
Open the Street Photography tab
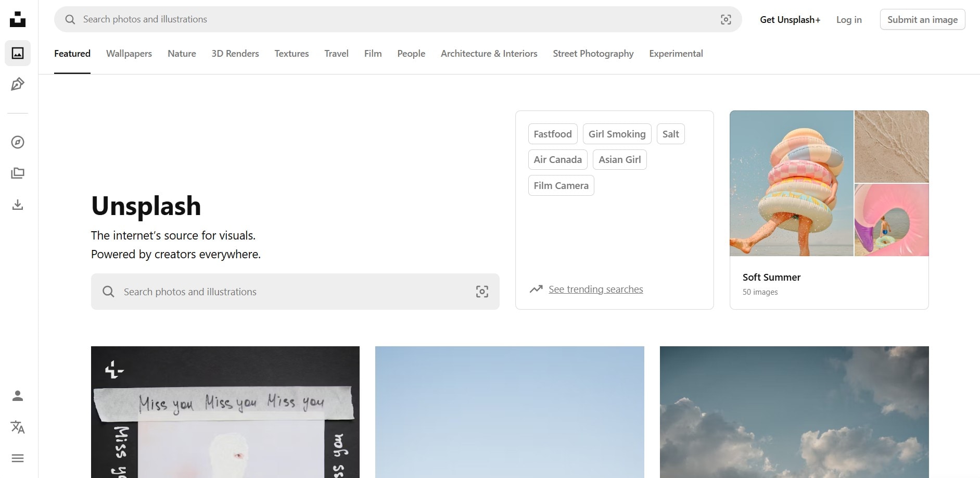pyautogui.click(x=593, y=54)
